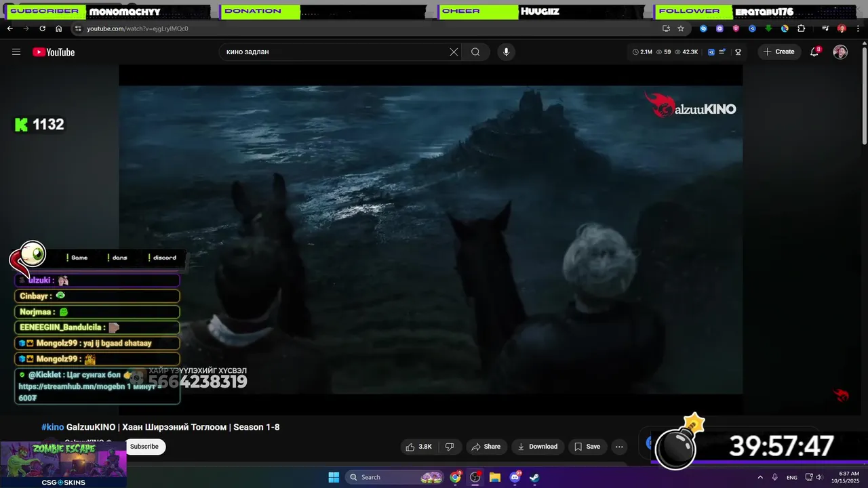Click the Create button
The width and height of the screenshot is (868, 488).
pyautogui.click(x=779, y=52)
